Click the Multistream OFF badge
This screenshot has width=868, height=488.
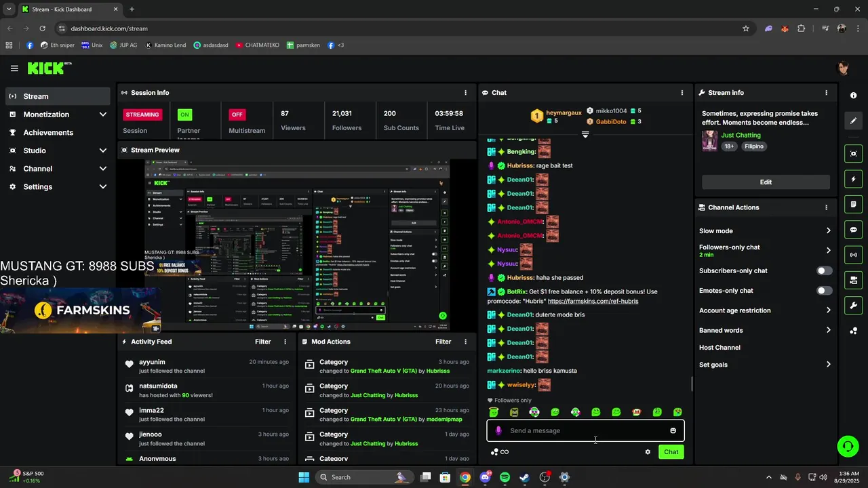coord(237,115)
